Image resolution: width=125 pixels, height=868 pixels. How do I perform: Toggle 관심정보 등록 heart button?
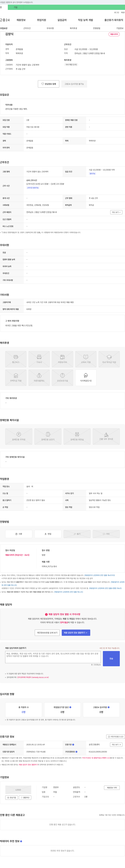point(49,84)
